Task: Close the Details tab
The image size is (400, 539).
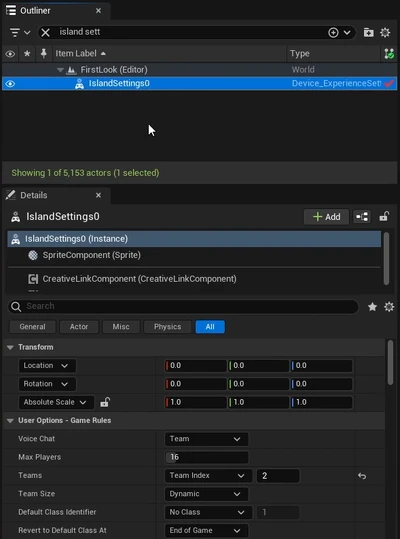Action: [x=98, y=195]
